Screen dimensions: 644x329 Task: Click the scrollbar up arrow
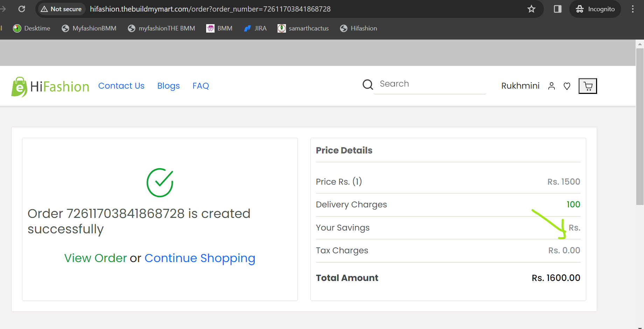[x=640, y=44]
